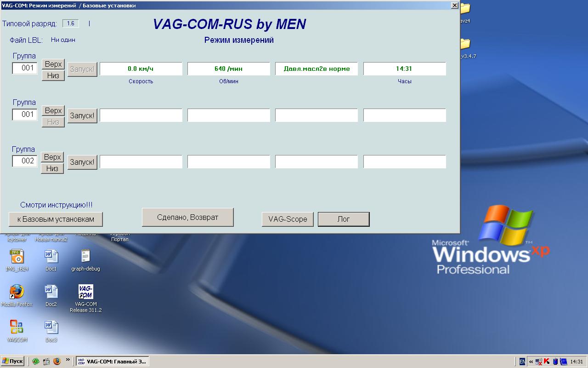This screenshot has width=588, height=368.
Task: Click the Сделано, Возврат button
Action: [187, 217]
